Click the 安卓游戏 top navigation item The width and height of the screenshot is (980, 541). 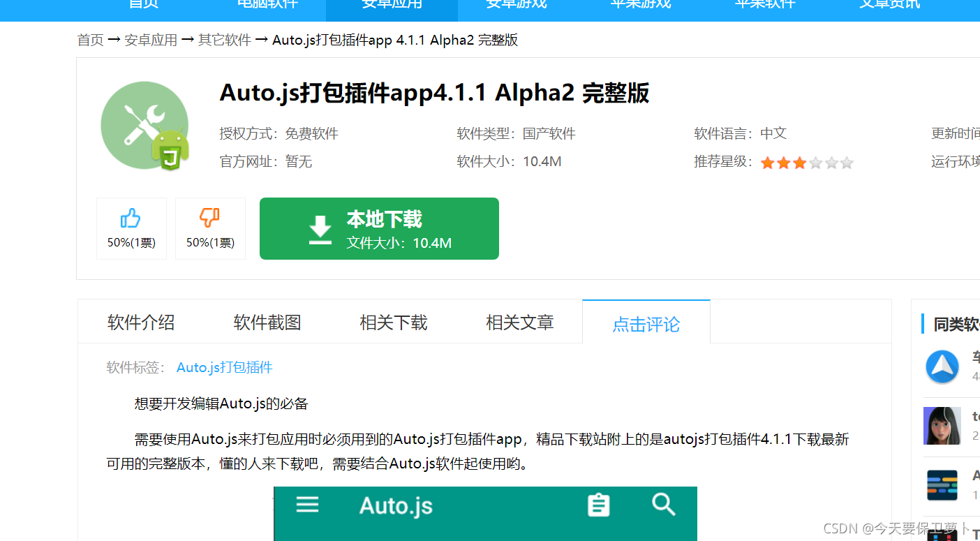click(516, 6)
